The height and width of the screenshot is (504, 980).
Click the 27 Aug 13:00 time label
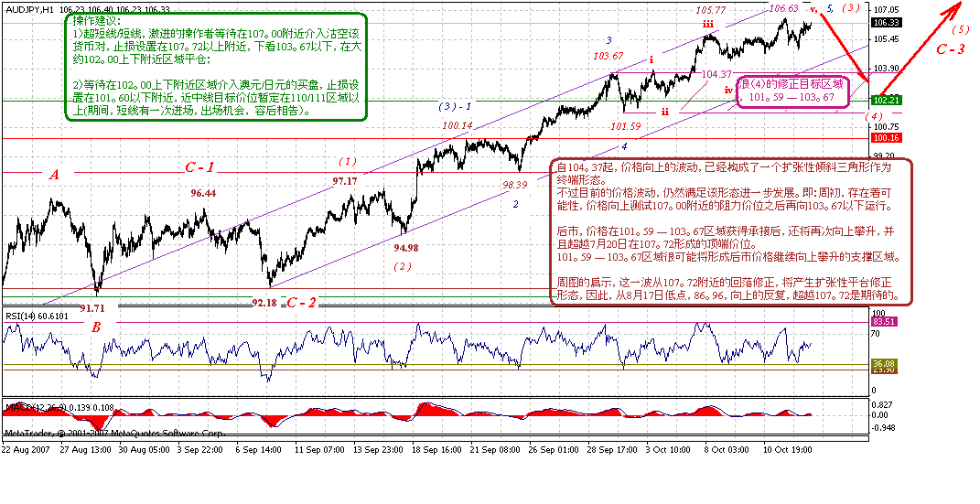86,449
